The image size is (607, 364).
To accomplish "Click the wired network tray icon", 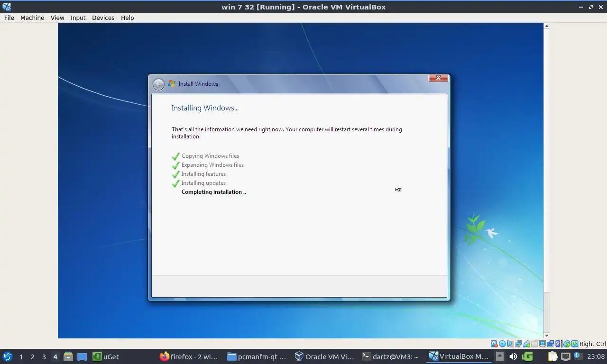I will click(566, 356).
